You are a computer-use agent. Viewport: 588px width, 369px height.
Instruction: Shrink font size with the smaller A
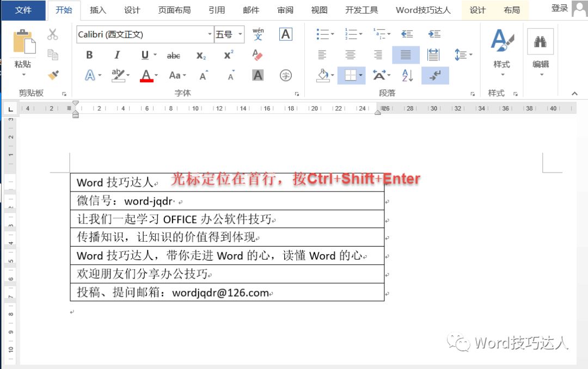(231, 75)
